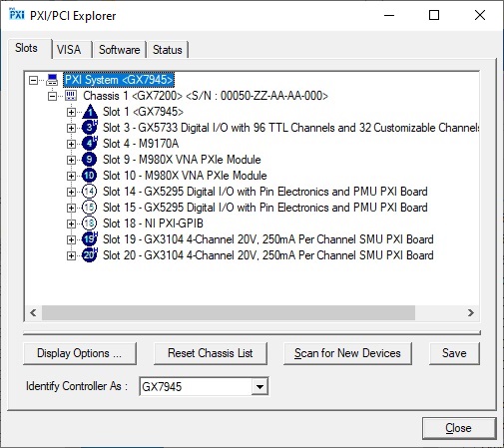Click the Display Options button

pyautogui.click(x=80, y=353)
